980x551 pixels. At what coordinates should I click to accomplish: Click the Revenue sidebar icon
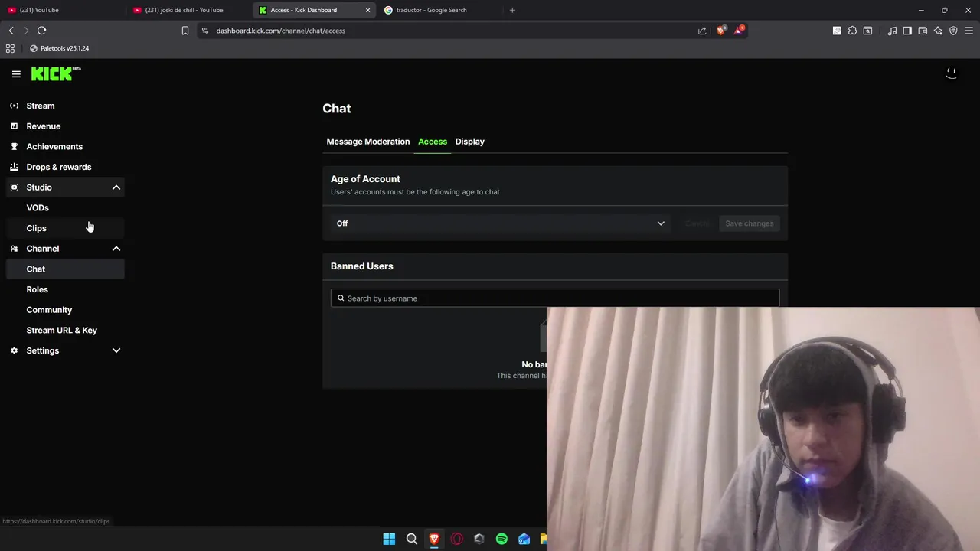point(14,126)
